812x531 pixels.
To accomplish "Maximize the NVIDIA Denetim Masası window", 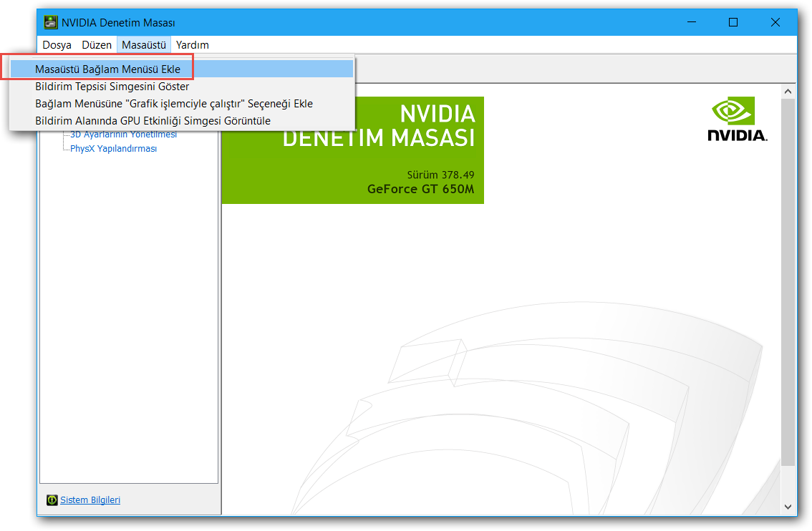I will click(x=733, y=22).
